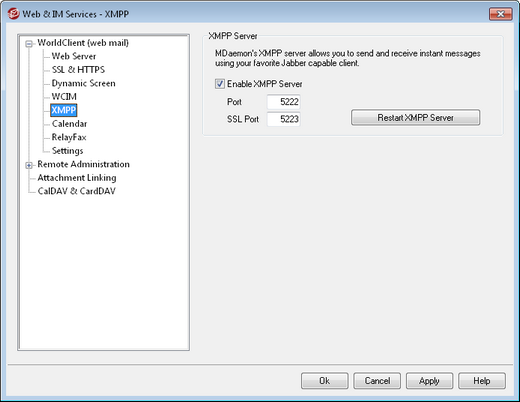Go to the WCIM settings page
Viewport: 520px width, 402px height.
(x=64, y=97)
